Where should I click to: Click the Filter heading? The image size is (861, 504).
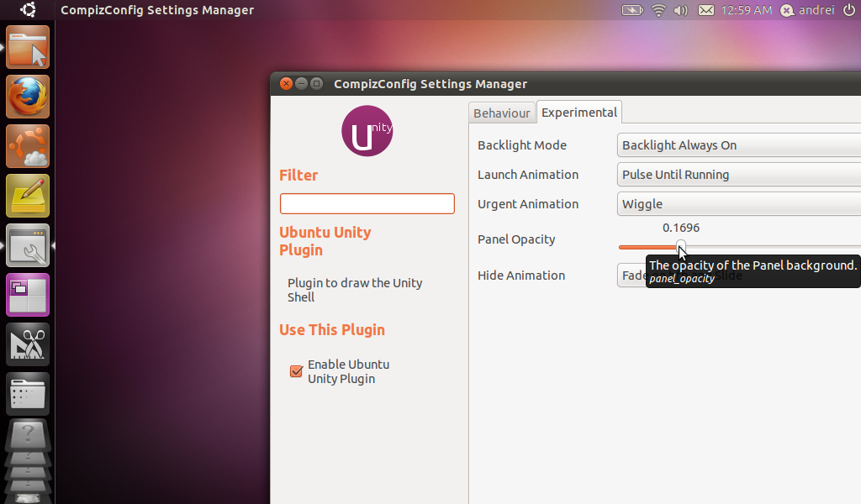[x=298, y=175]
